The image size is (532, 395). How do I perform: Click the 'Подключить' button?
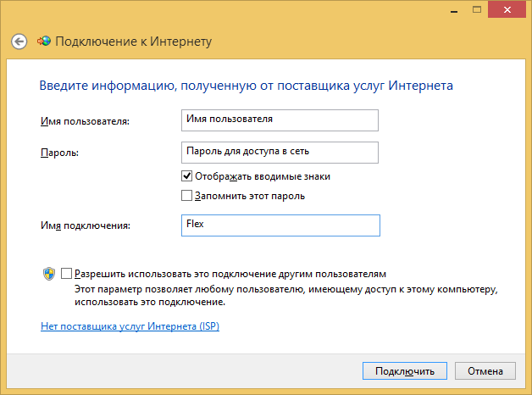click(405, 371)
